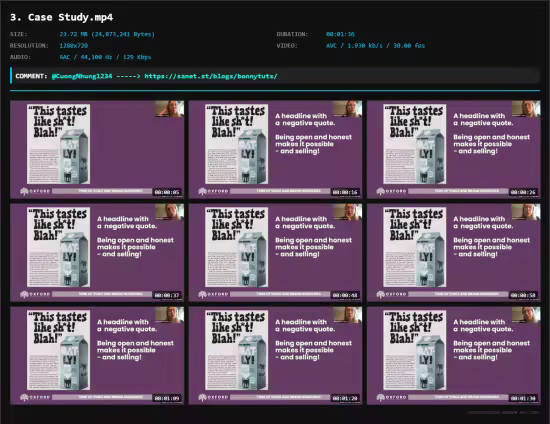Select the frame stamped 00:00:48

point(275,253)
